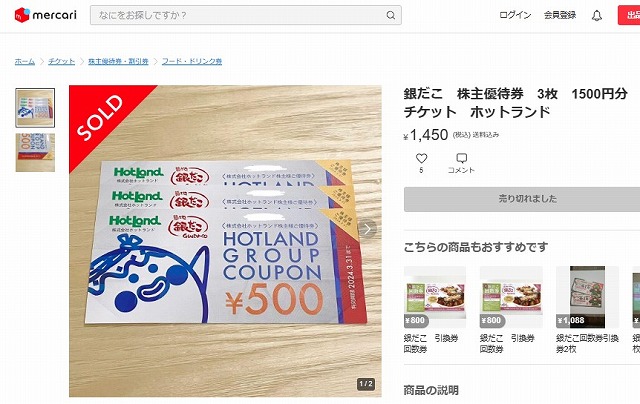Open フード・ドリンク券 breadcrumb category
This screenshot has height=404, width=640.
tap(192, 61)
